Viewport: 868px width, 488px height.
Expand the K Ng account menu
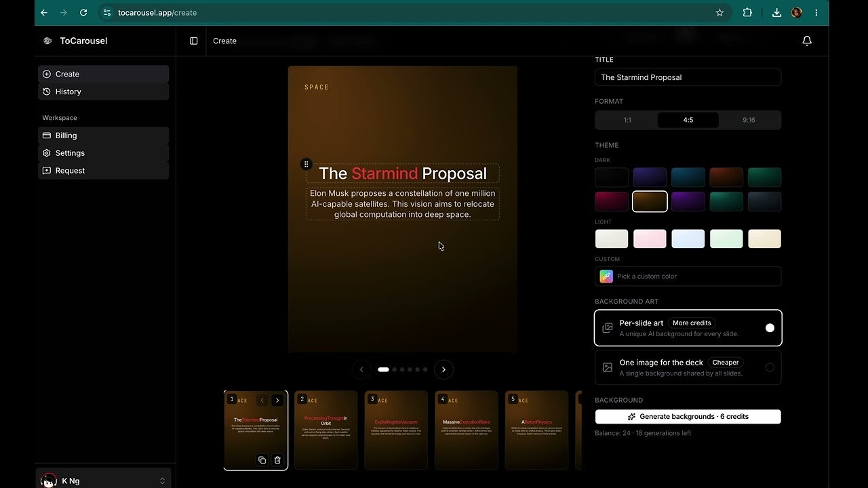103,481
